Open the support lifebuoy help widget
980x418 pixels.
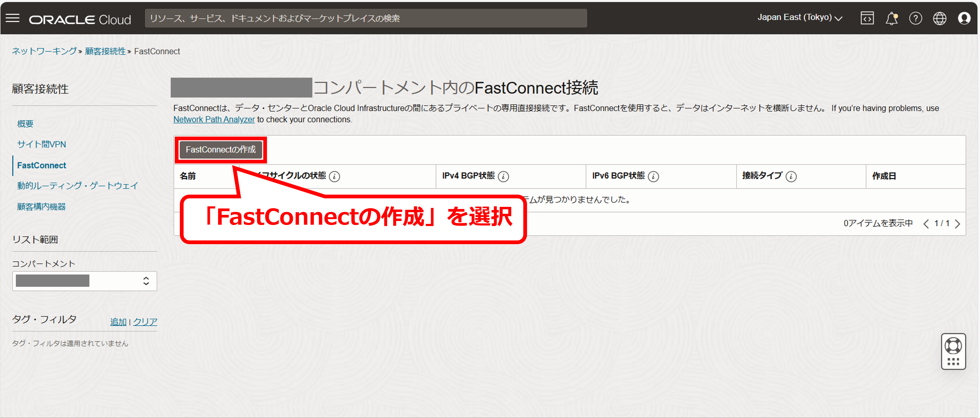coord(953,346)
